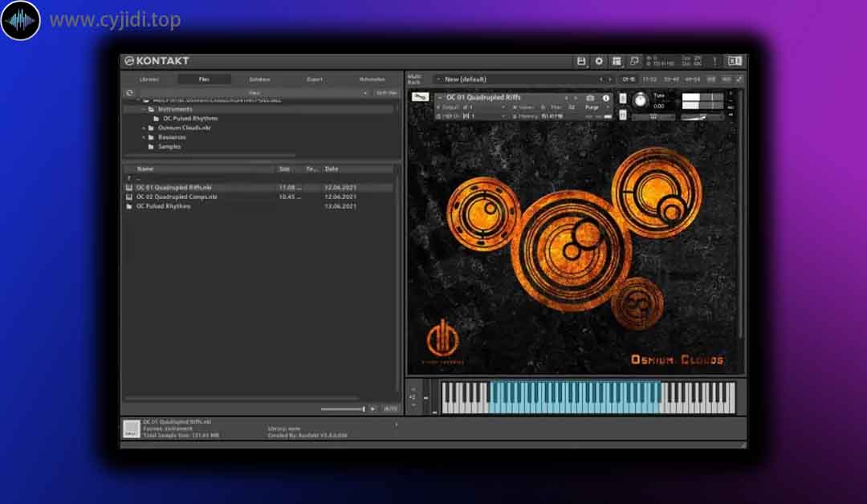Click the date 13.06.2021 in the file list
This screenshot has height=504, width=867.
tap(340, 206)
